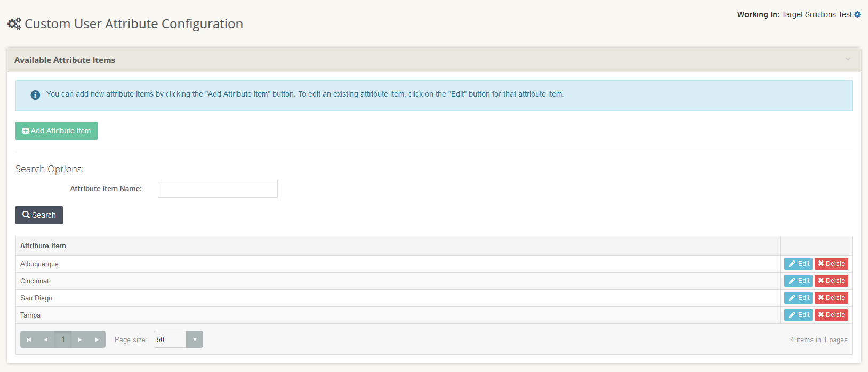The image size is (868, 372).
Task: Edit the Cincinnati attribute item
Action: tap(798, 281)
